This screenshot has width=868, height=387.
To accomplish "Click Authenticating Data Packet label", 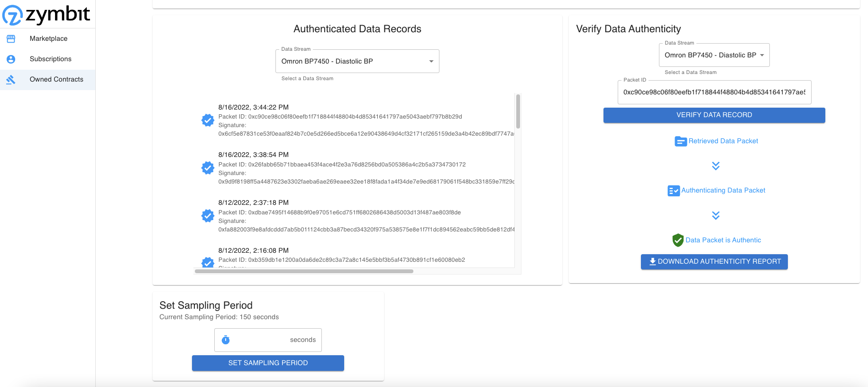I will point(723,190).
